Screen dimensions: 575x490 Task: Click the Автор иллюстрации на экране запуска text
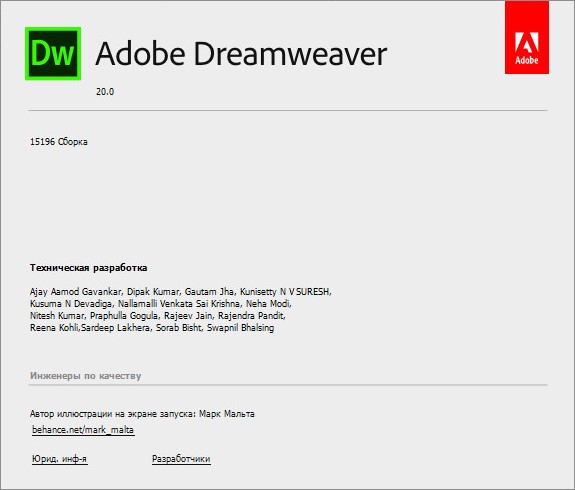142,414
